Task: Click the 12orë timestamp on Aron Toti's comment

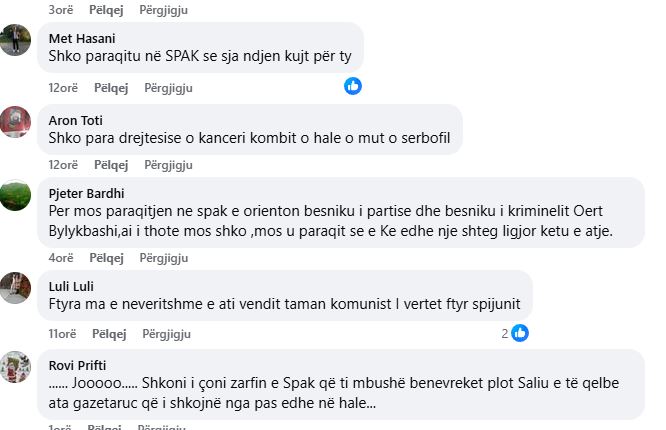Action: tap(63, 165)
